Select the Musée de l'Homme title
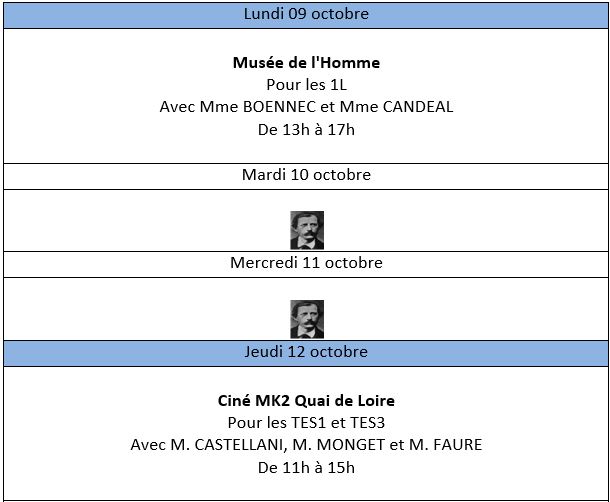This screenshot has height=502, width=610. [306, 63]
